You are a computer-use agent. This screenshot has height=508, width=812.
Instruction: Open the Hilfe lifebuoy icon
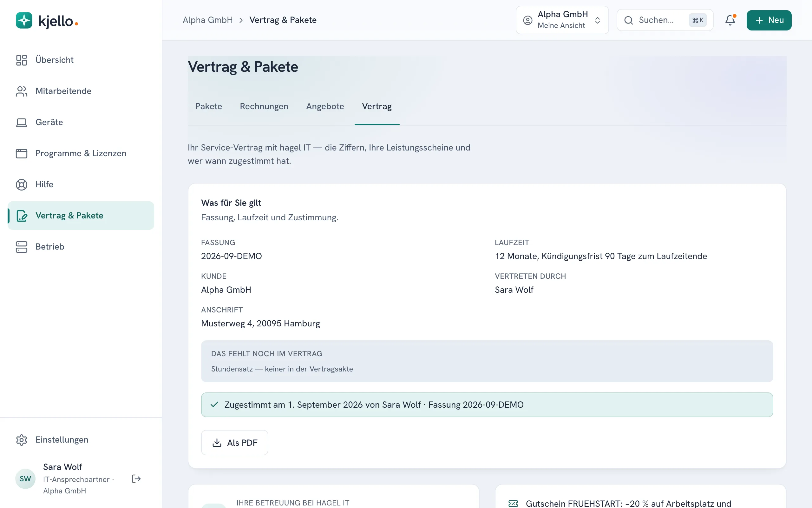click(x=22, y=184)
